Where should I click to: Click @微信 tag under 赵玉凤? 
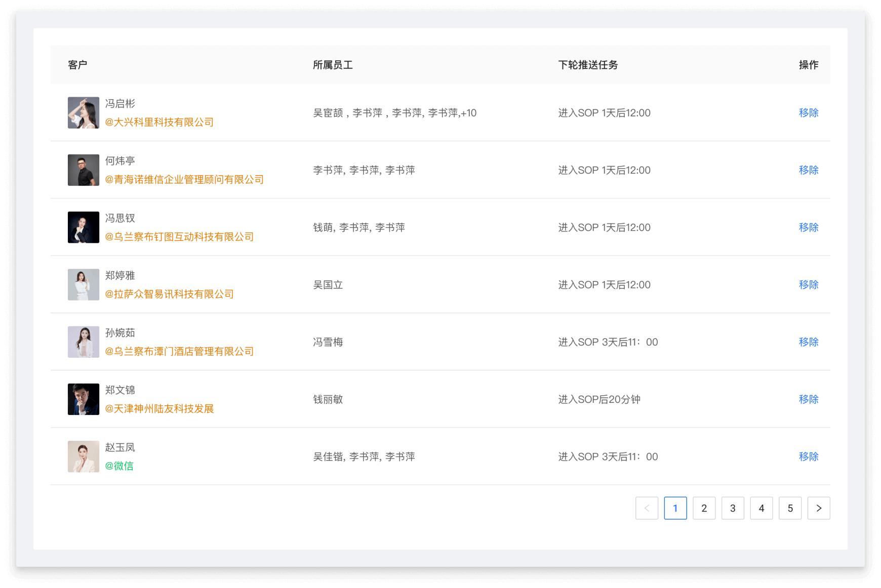(120, 466)
